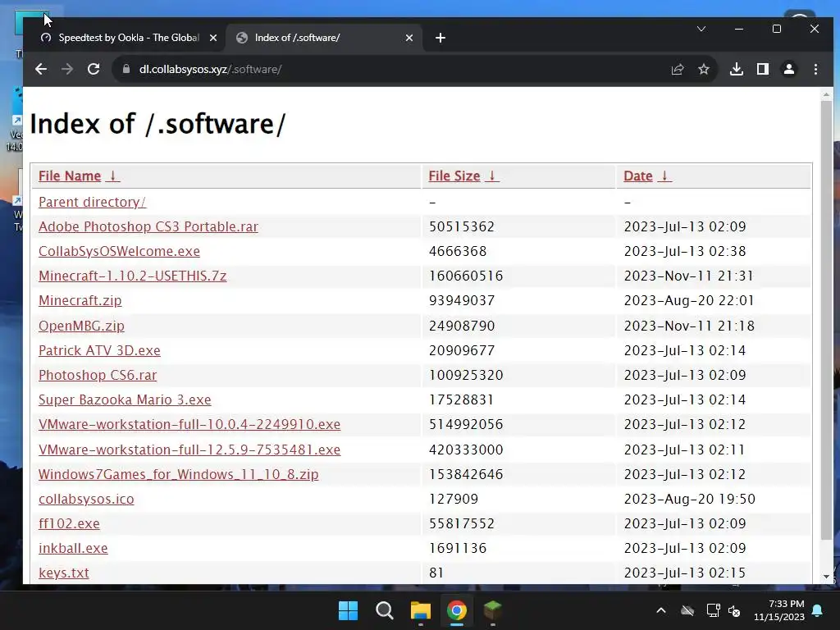Switch to Speedtest by Ookla tab
The height and width of the screenshot is (630, 840).
pos(127,38)
